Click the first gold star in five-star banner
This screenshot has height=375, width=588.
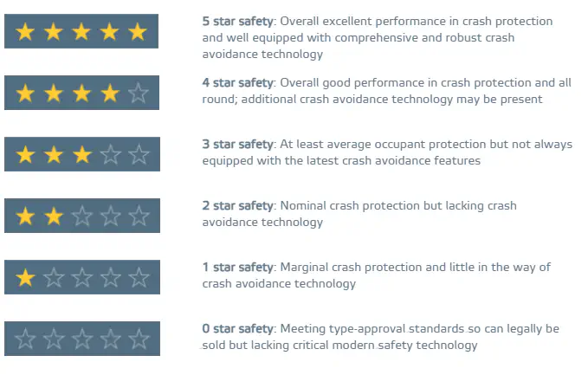(26, 32)
